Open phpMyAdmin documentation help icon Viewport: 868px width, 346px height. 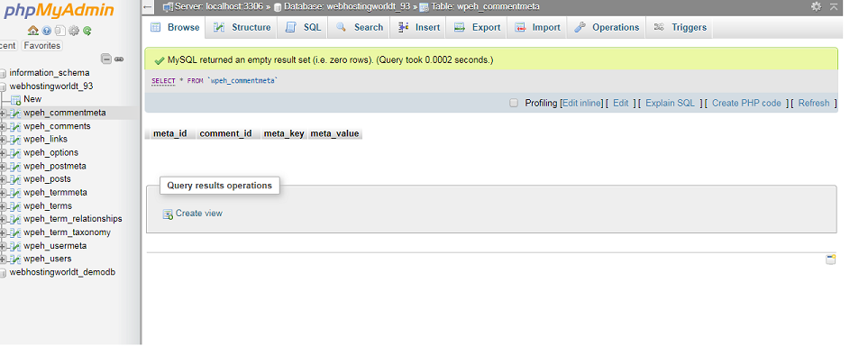[x=47, y=31]
